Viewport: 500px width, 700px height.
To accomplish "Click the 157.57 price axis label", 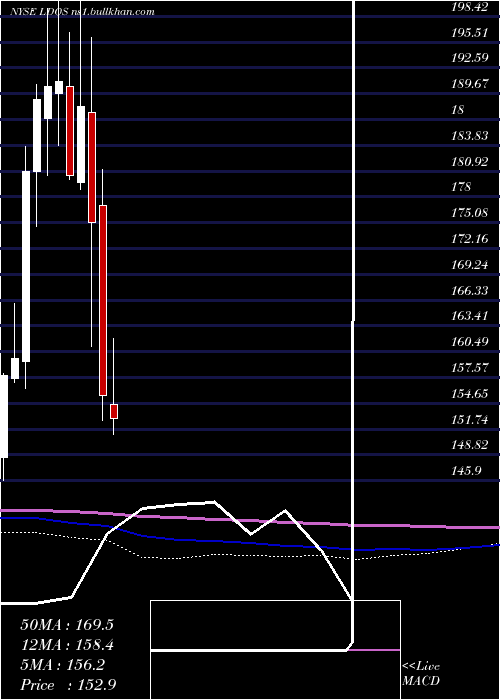I will (470, 368).
